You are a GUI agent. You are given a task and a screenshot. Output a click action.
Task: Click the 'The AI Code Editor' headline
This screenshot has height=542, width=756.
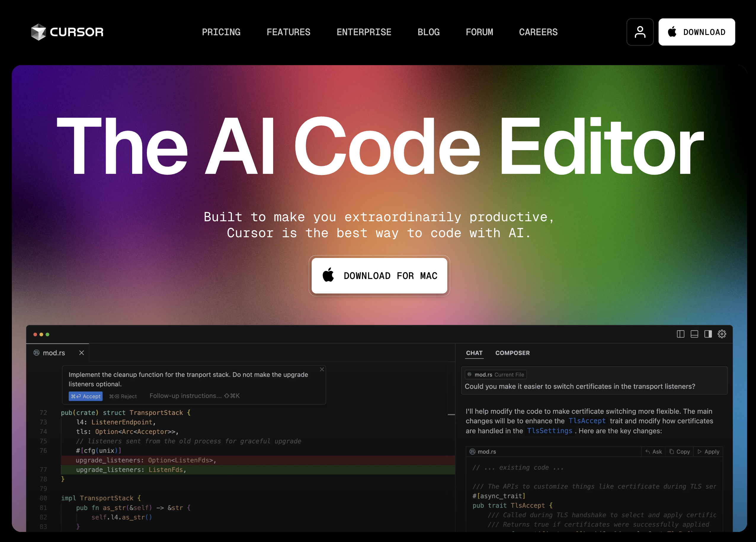[380, 146]
